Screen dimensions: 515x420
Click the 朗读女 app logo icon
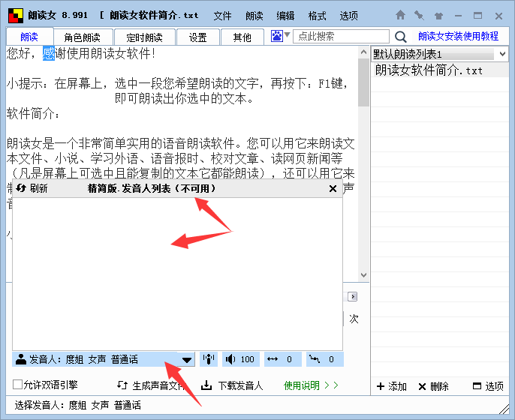pyautogui.click(x=16, y=16)
